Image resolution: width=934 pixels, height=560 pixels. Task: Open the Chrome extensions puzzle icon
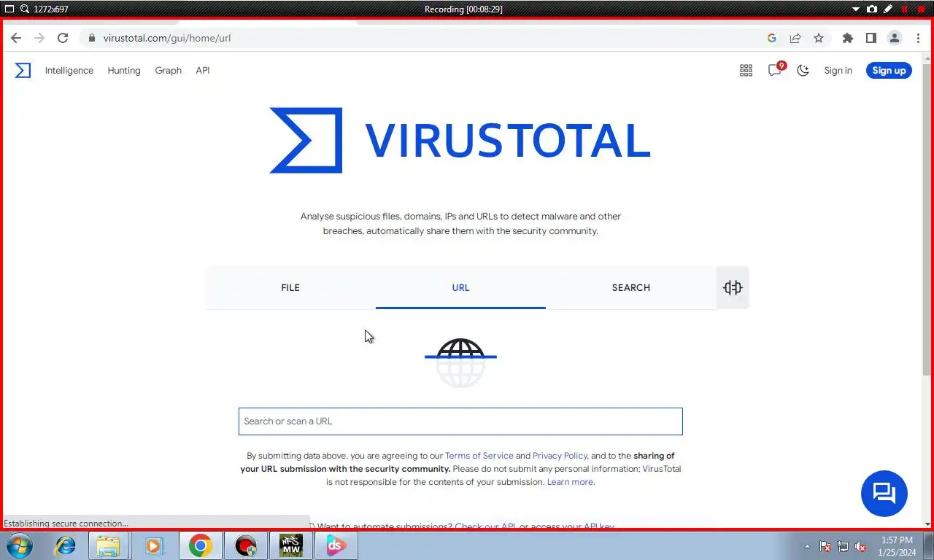[847, 38]
